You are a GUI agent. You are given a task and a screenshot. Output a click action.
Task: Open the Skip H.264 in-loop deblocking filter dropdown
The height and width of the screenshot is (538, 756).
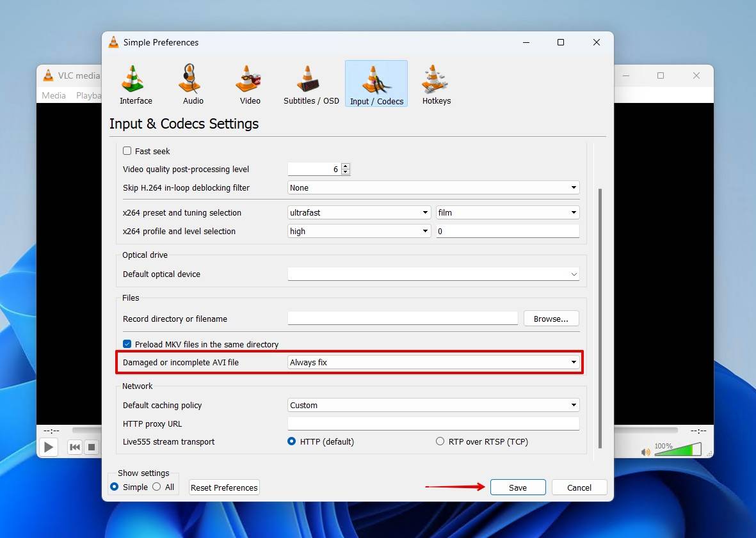433,187
